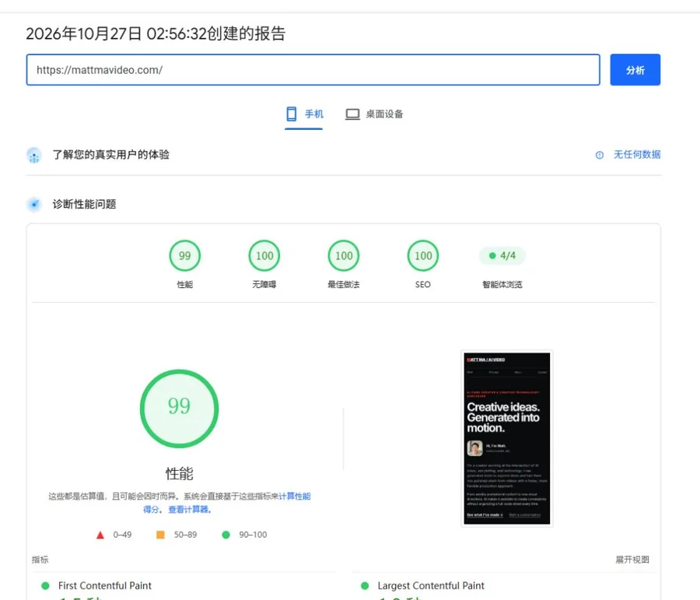Click the orange square 50–89 legend icon
This screenshot has height=600, width=700.
point(160,535)
